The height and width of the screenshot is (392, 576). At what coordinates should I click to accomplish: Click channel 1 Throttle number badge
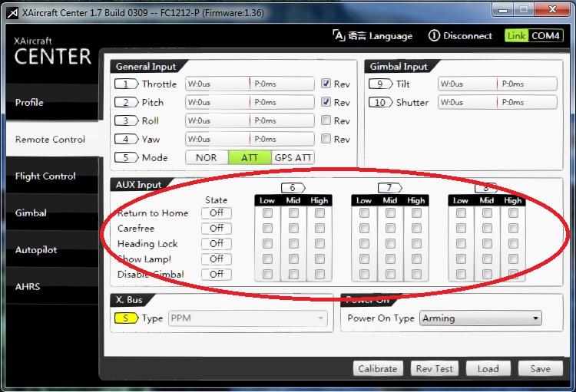coord(126,84)
